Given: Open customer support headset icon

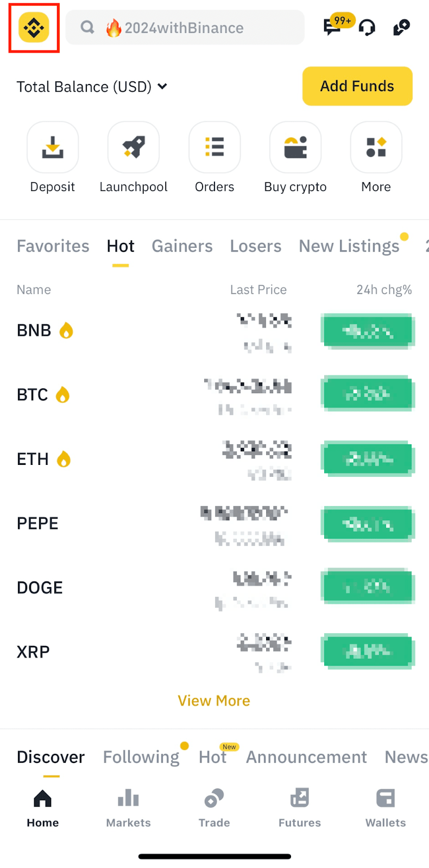Looking at the screenshot, I should (367, 27).
